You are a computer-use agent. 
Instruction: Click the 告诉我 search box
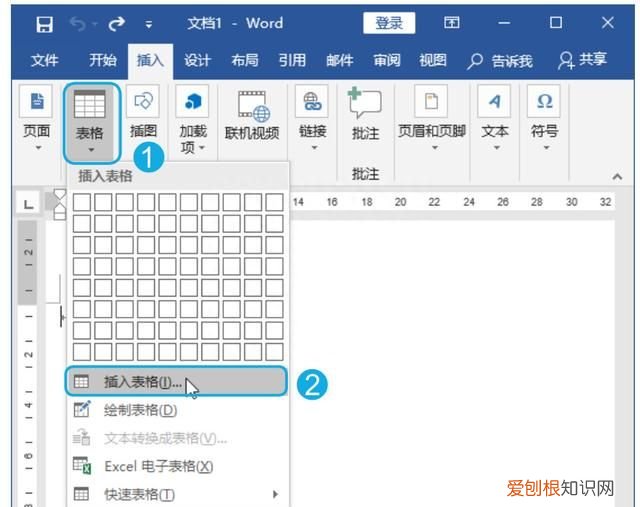(x=500, y=61)
